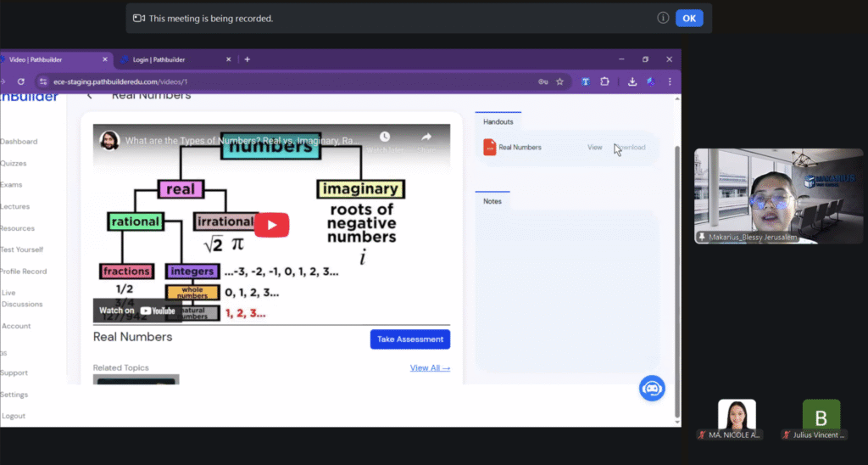Open the Chrome three-dot menu
The image size is (868, 465).
pyautogui.click(x=670, y=81)
